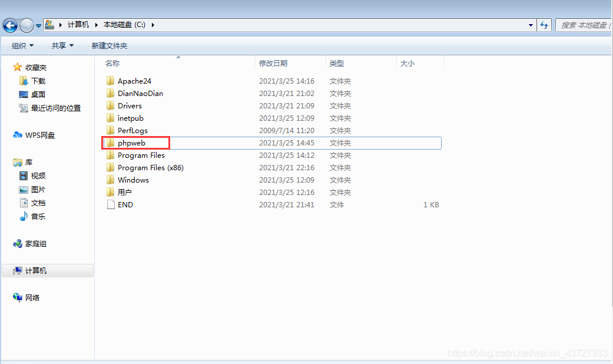The image size is (613, 364).
Task: Select the Drivers folder icon
Action: (x=110, y=105)
